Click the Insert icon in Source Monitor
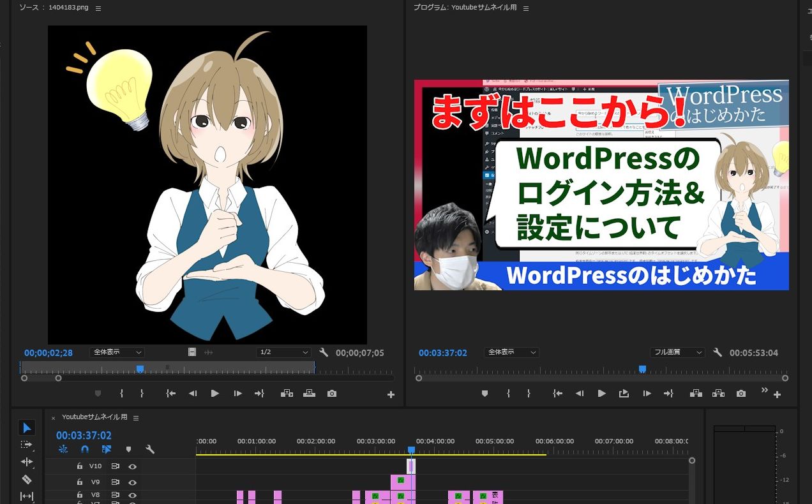 point(287,394)
